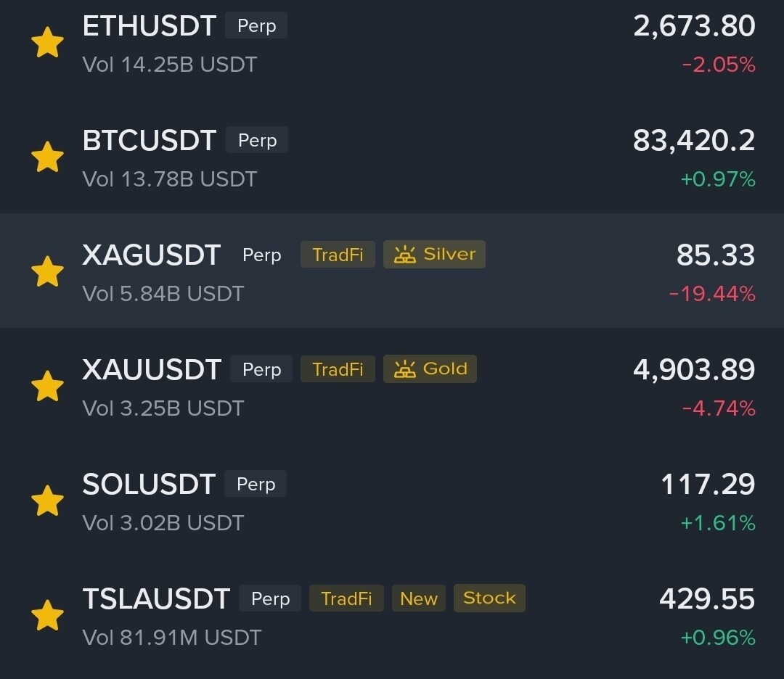Tap the TradFi tag on XAGUSDT
Viewport: 784px width, 679px height.
[x=338, y=255]
